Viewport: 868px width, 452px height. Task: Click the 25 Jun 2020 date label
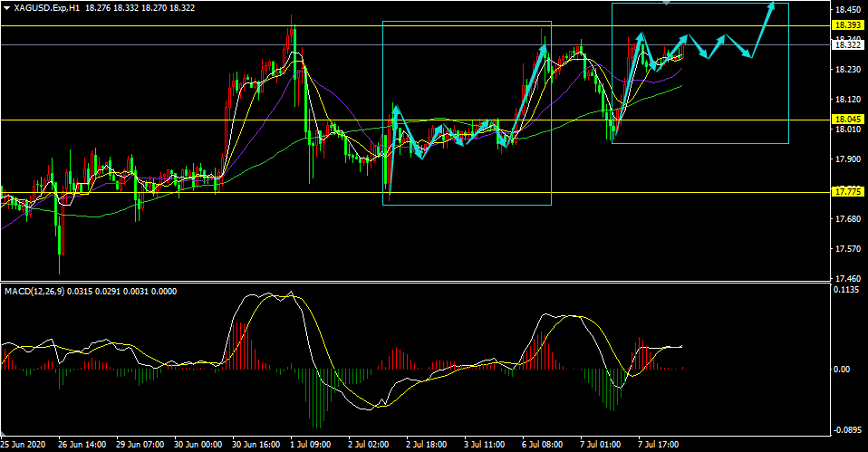[x=24, y=445]
